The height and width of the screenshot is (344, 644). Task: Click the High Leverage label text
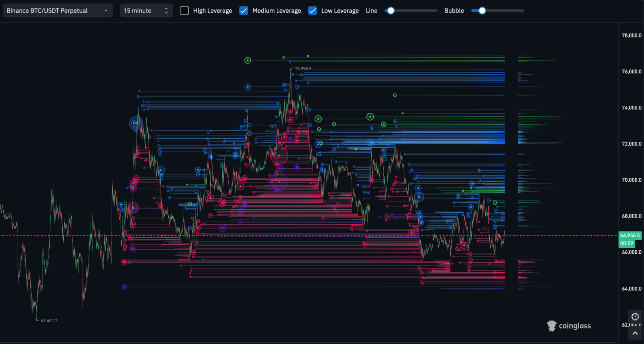pyautogui.click(x=213, y=11)
